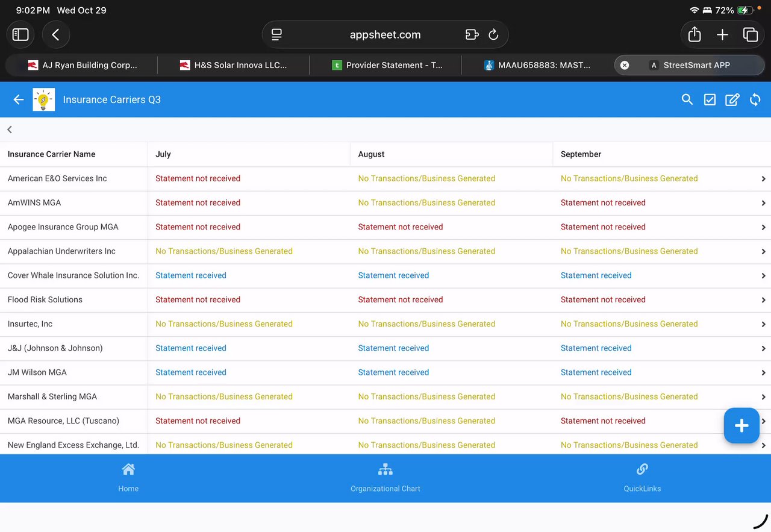Image resolution: width=771 pixels, height=532 pixels.
Task: Expand the J&J (Johnson & Johnson) row chevron
Action: click(764, 348)
